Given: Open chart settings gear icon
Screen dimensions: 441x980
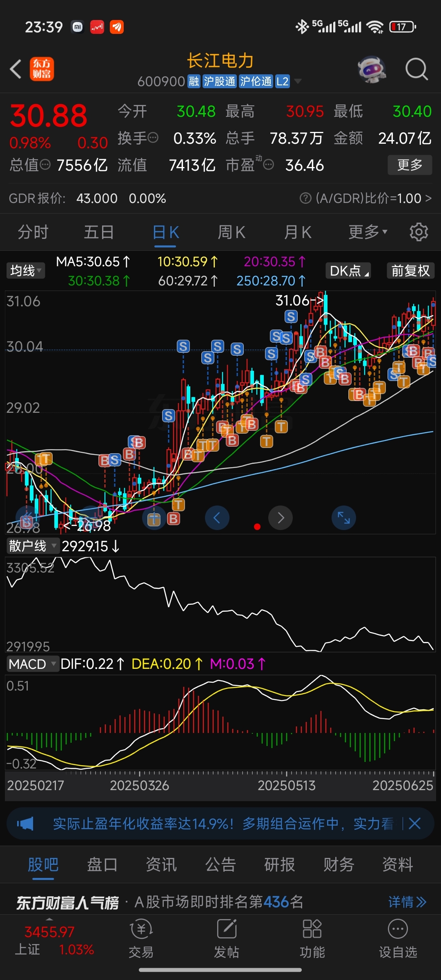Looking at the screenshot, I should 419,232.
